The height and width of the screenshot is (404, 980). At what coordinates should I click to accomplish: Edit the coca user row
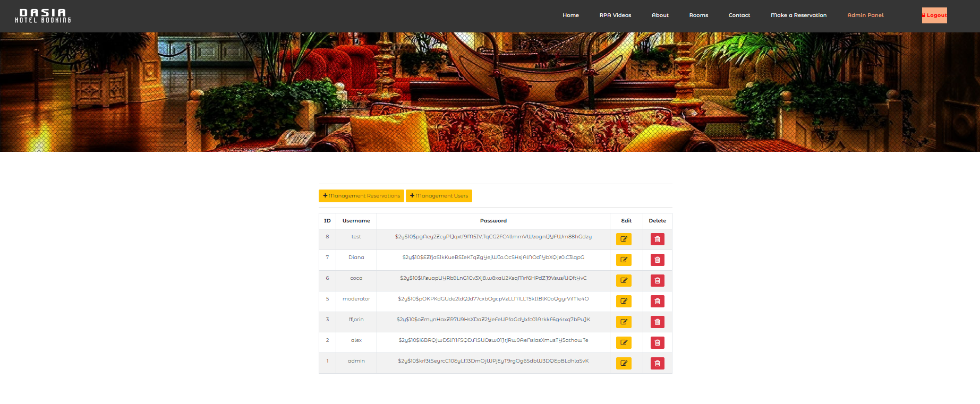point(624,280)
